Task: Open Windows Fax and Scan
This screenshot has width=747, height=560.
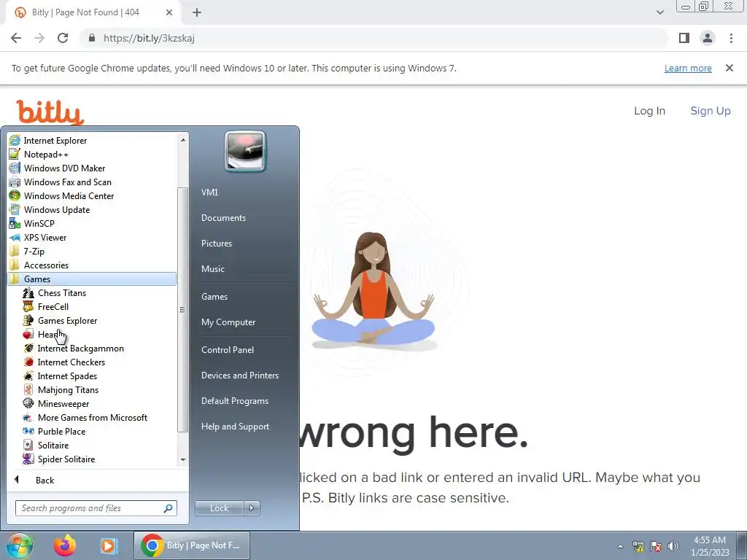Action: coord(67,182)
